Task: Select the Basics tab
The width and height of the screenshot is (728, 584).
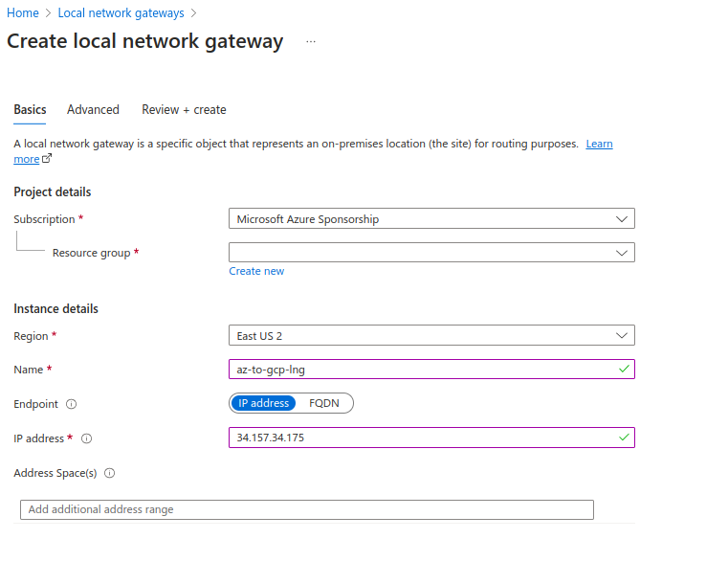Action: [30, 110]
